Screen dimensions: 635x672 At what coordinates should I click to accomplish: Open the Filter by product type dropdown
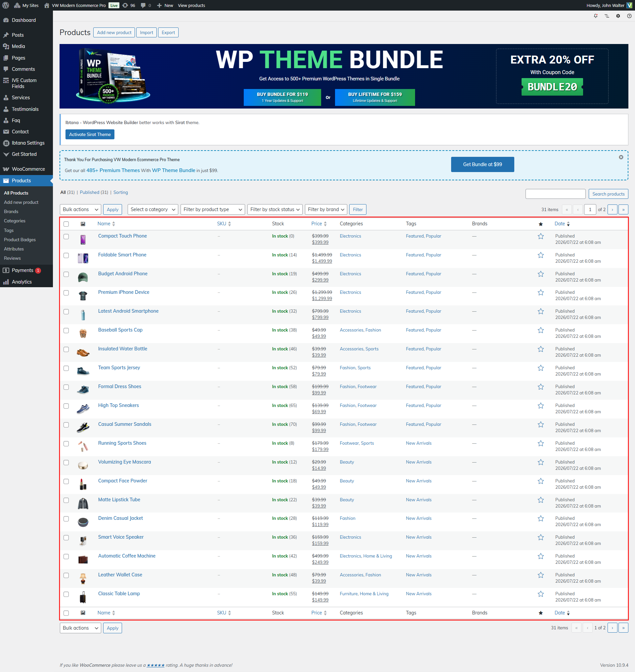(x=213, y=210)
